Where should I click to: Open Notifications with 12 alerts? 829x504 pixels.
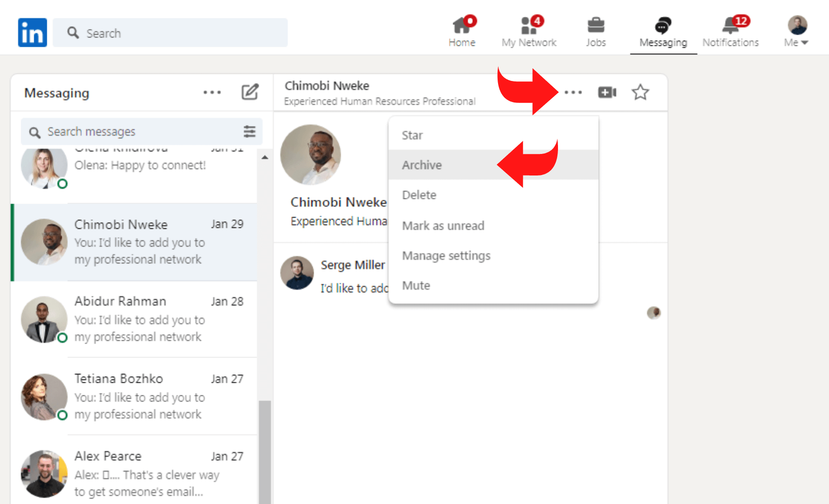pyautogui.click(x=731, y=32)
